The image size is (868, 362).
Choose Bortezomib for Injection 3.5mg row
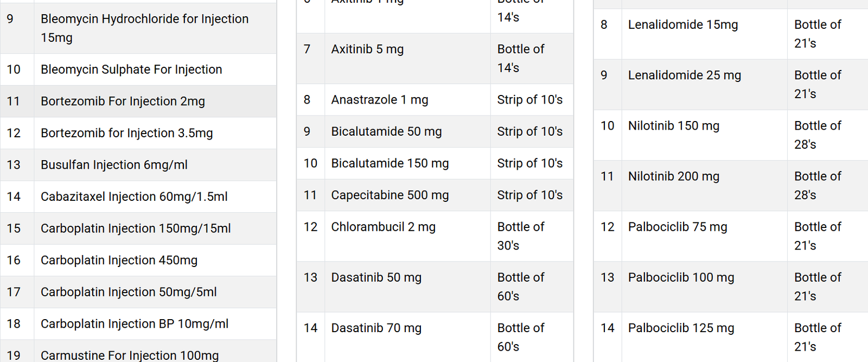[x=138, y=133]
